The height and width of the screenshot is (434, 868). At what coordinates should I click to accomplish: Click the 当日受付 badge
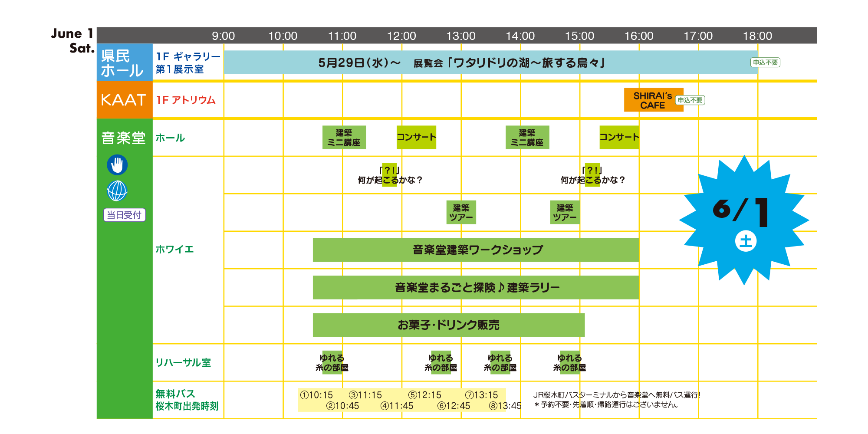coord(124,215)
